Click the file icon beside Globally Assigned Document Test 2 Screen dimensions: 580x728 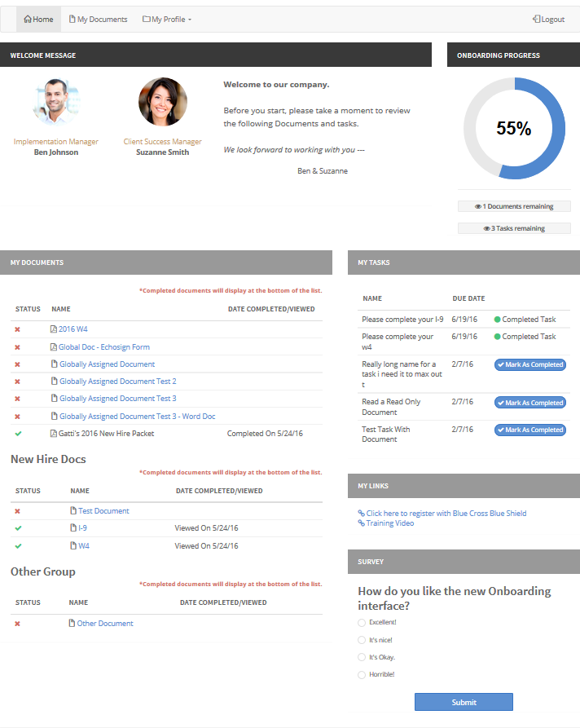[55, 382]
